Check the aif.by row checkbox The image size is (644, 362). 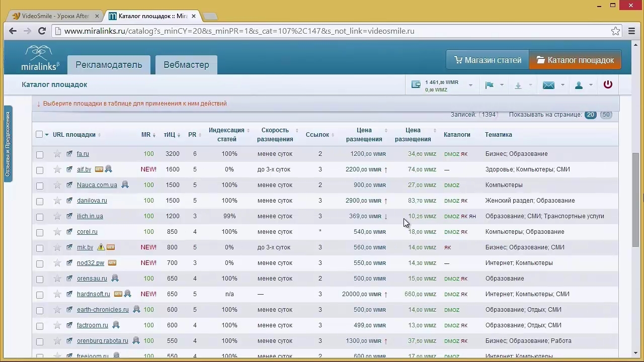pos(40,170)
